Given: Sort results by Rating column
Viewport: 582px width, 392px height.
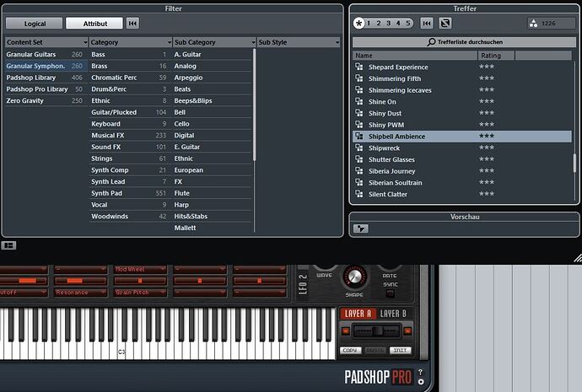Looking at the screenshot, I should (496, 56).
